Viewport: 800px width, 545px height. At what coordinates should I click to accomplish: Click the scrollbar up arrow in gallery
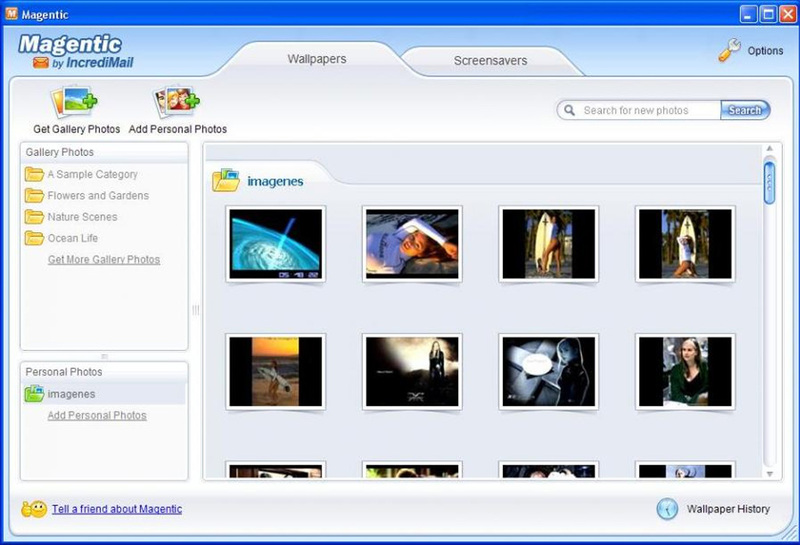point(769,148)
